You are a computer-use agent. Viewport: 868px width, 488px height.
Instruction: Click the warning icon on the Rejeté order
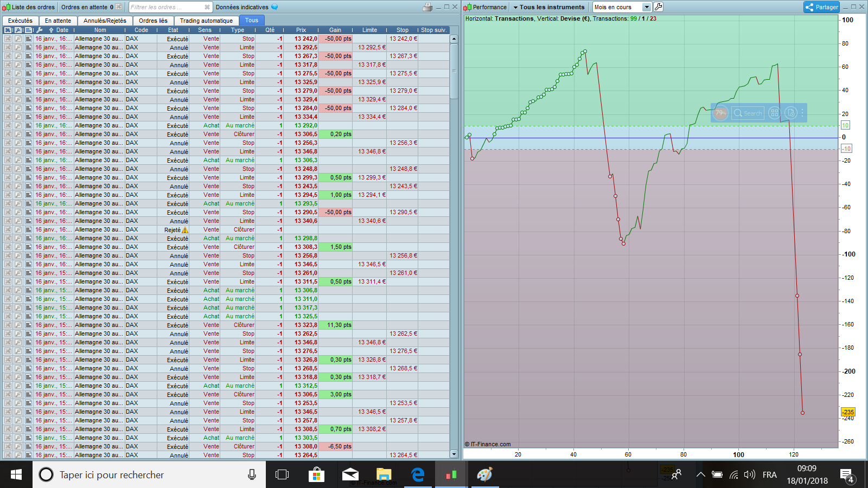(185, 230)
